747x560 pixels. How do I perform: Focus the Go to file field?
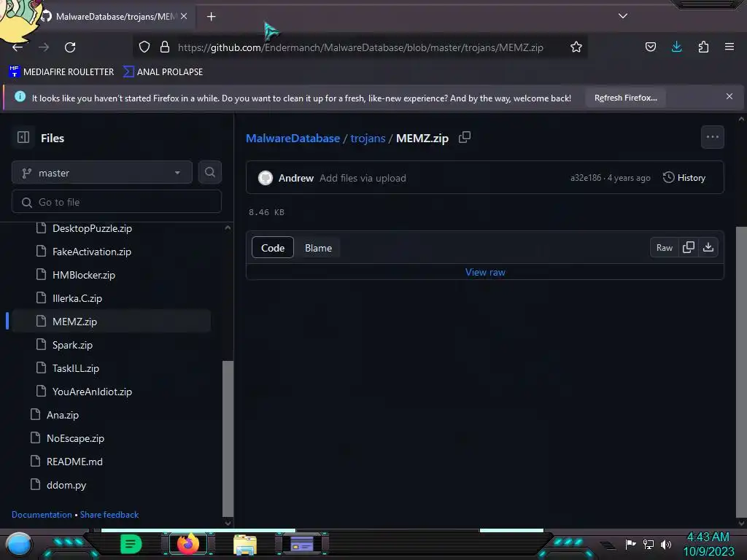click(x=116, y=202)
